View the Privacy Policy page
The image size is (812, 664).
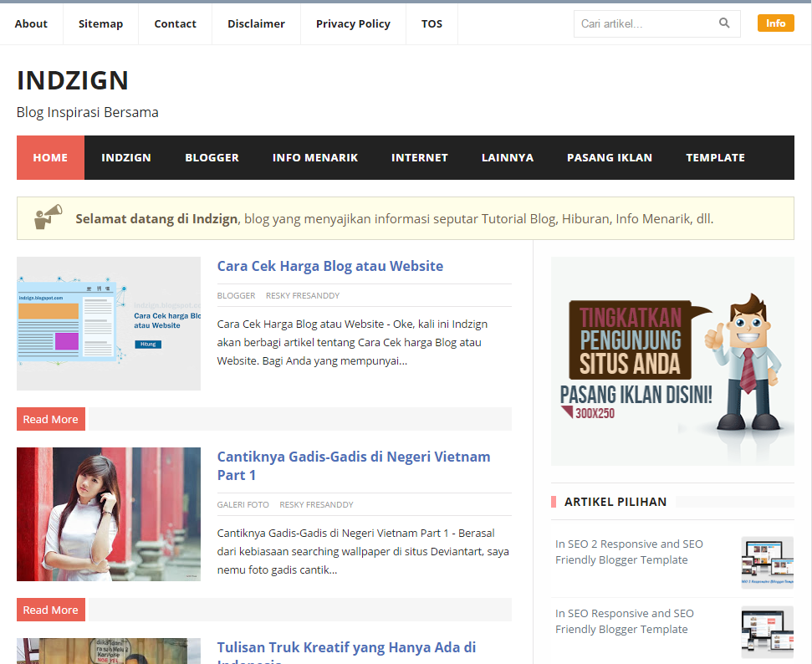pos(353,23)
